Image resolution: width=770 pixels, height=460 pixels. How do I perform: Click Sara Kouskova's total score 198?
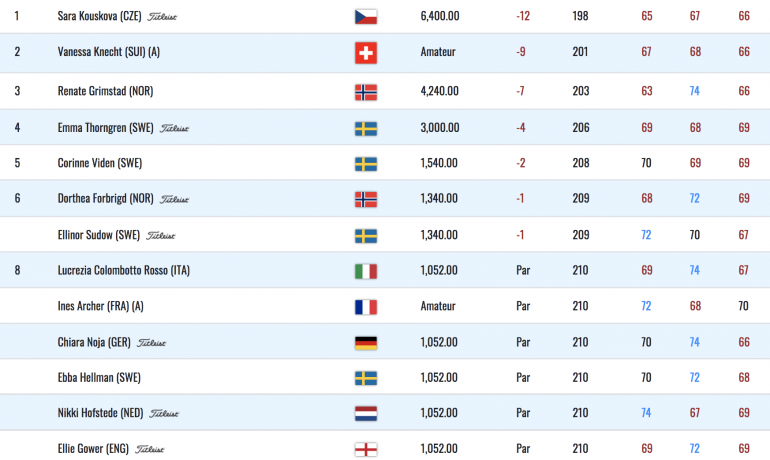[x=580, y=16]
